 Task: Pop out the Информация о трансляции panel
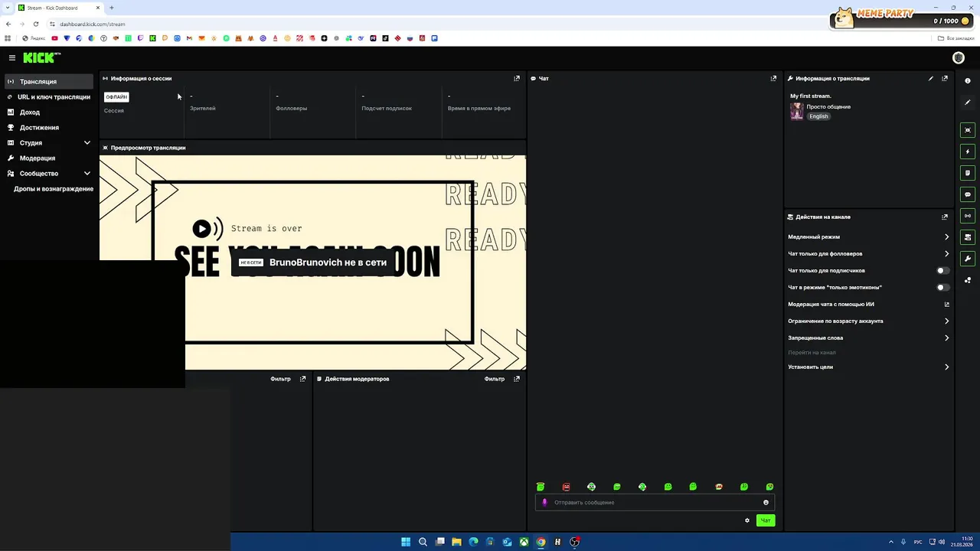pyautogui.click(x=945, y=78)
